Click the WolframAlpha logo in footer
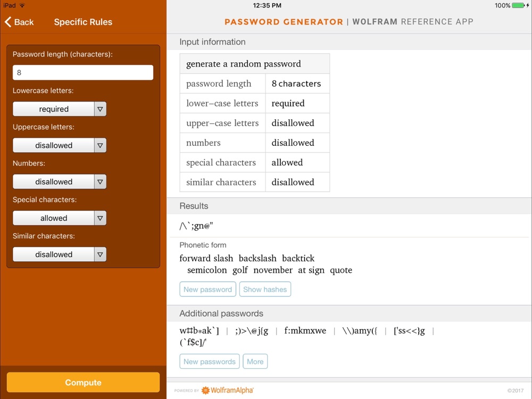Viewport: 532px width, 399px height. [227, 390]
